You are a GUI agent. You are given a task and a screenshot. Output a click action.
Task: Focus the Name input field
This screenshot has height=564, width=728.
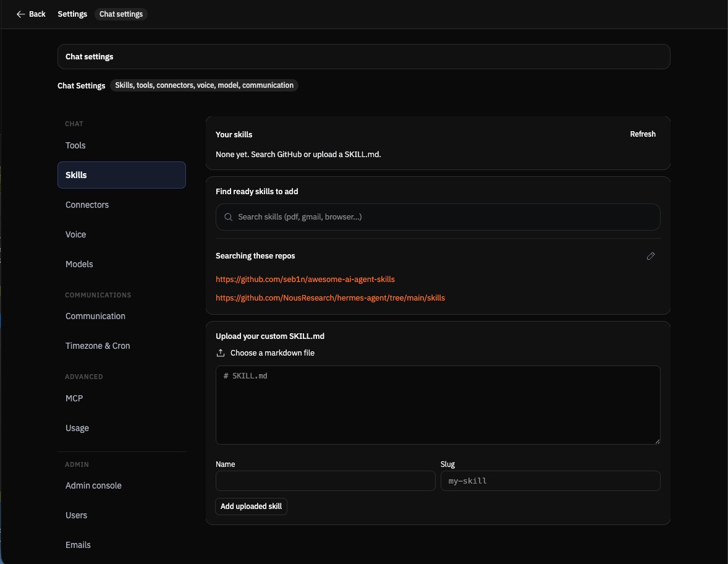(326, 481)
